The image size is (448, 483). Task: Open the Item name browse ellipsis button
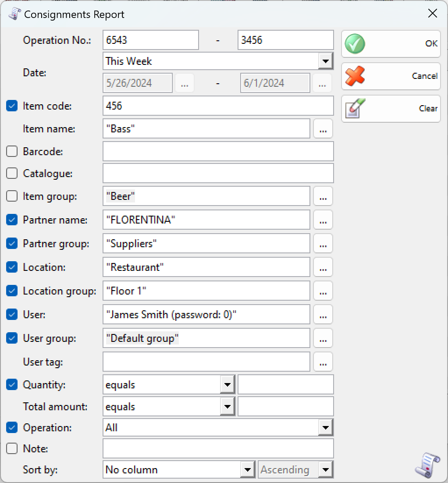coord(323,129)
